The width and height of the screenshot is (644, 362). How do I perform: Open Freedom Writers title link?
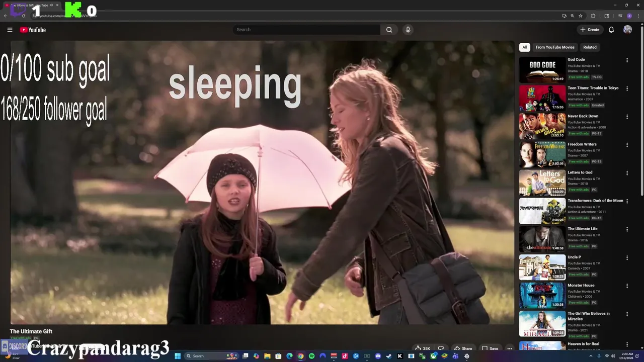[582, 144]
